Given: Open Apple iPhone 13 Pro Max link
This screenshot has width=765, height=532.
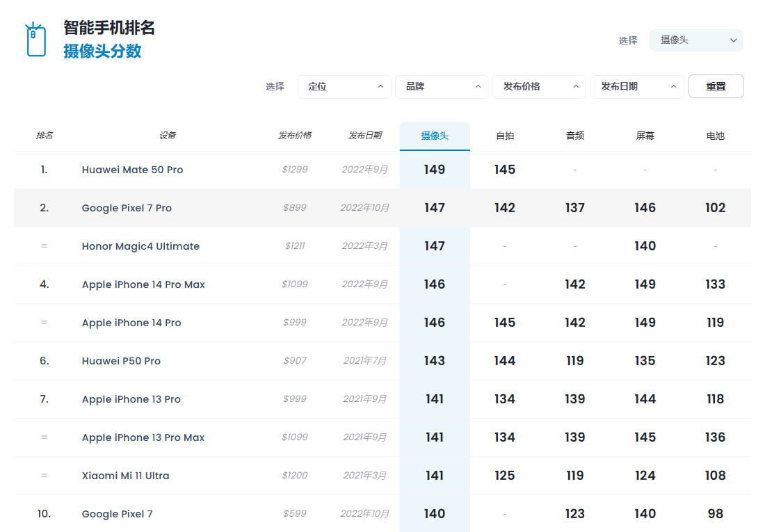Looking at the screenshot, I should click(143, 437).
